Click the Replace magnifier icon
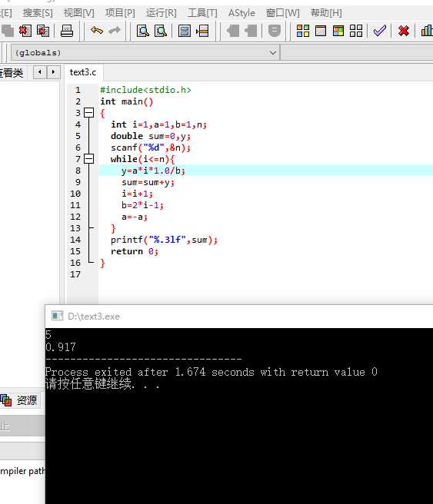The width and height of the screenshot is (433, 504). coord(161,31)
